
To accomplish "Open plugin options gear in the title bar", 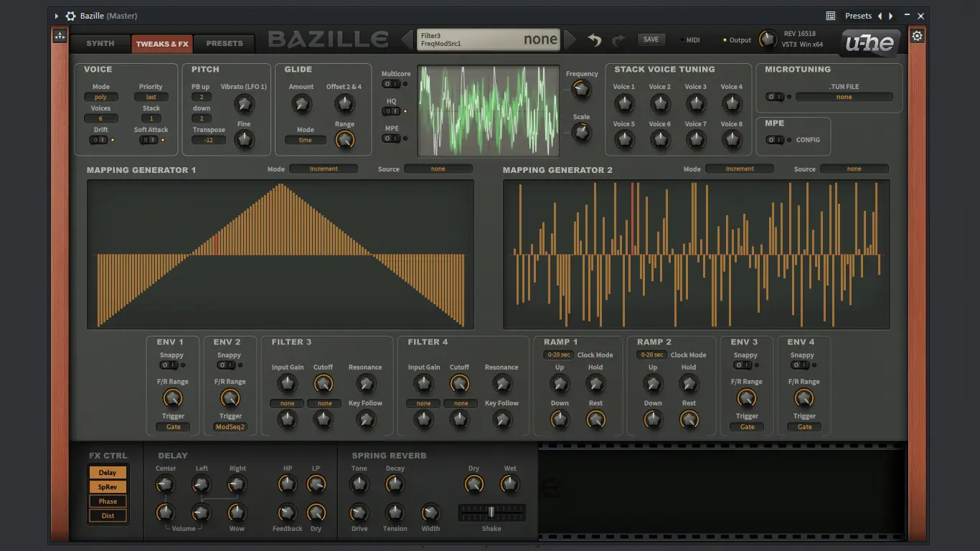I will click(x=70, y=16).
